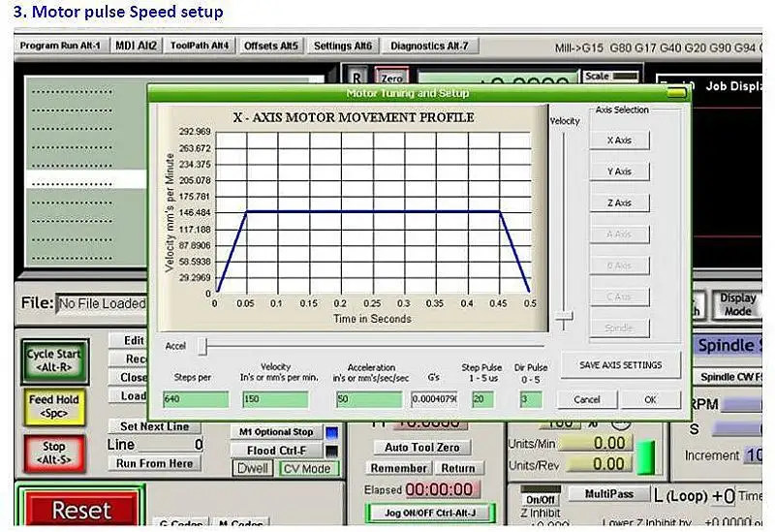
Task: Click the G's value field
Action: (x=434, y=399)
